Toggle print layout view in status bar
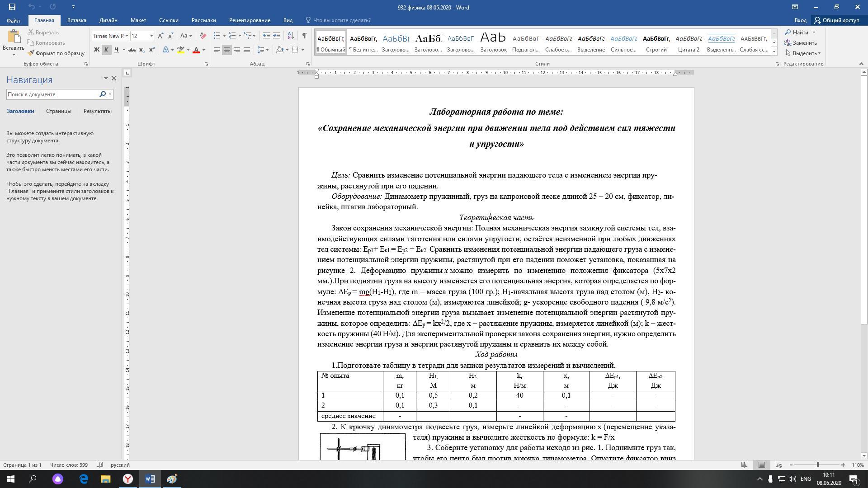The height and width of the screenshot is (488, 868). [762, 465]
